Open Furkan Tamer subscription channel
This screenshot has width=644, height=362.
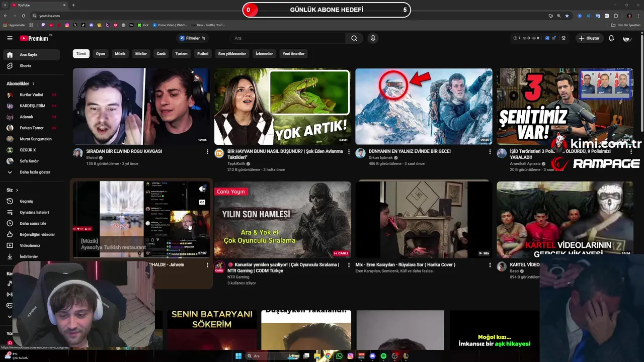(31, 128)
